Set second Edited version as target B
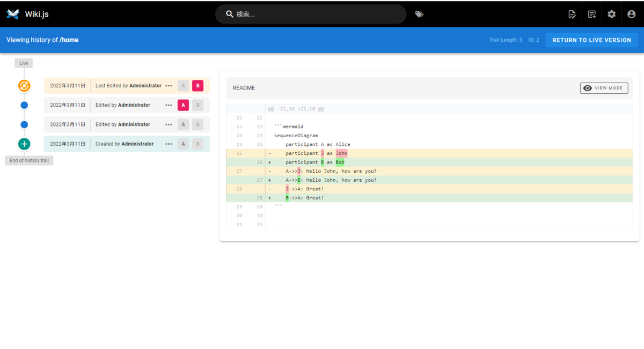644x349 pixels. 197,124
